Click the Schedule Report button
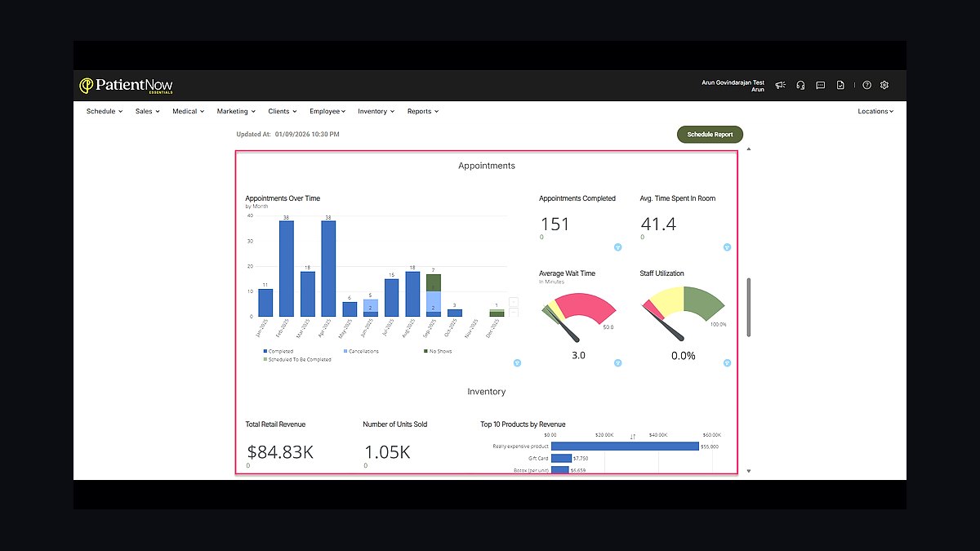The image size is (980, 551). click(710, 134)
